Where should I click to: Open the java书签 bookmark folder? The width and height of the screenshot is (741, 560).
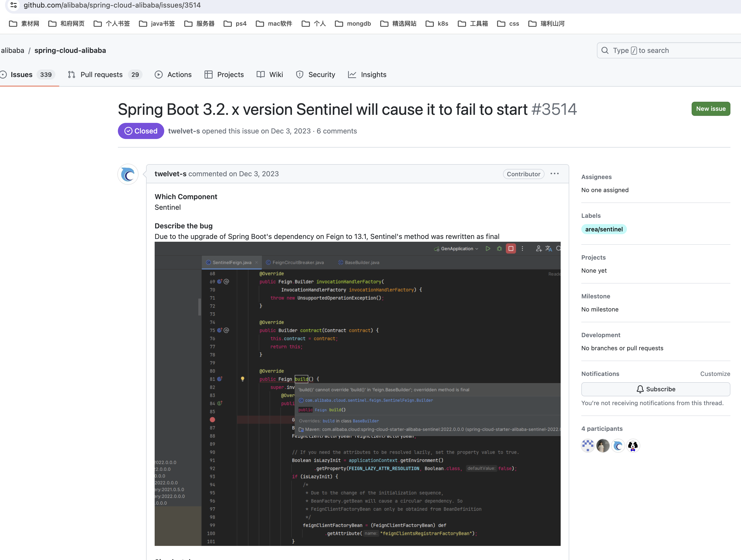[157, 23]
